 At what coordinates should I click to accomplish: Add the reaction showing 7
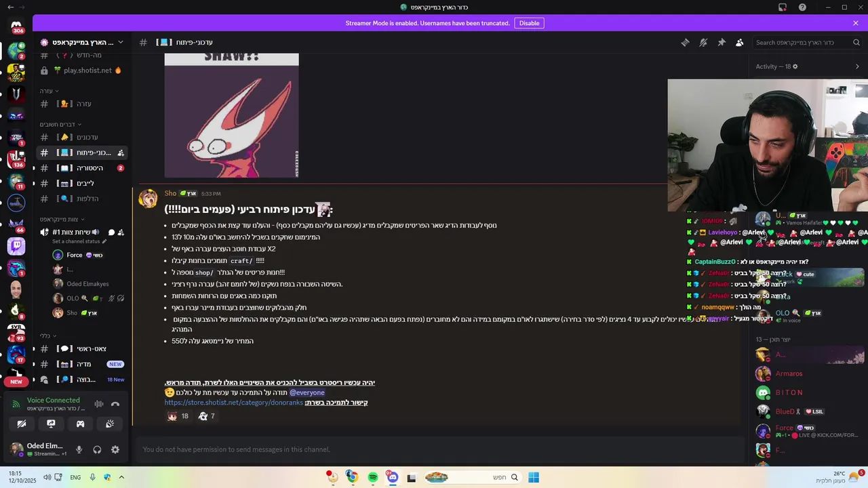click(207, 416)
